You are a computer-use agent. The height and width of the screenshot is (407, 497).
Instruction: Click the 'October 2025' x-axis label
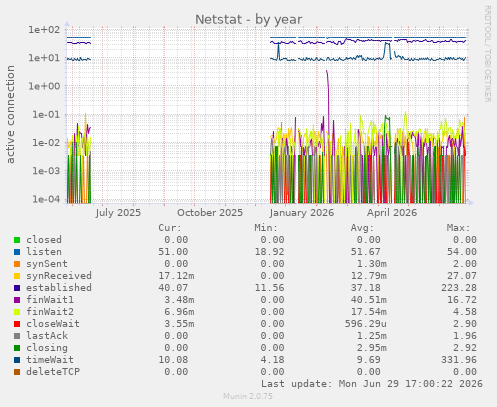[x=210, y=213]
